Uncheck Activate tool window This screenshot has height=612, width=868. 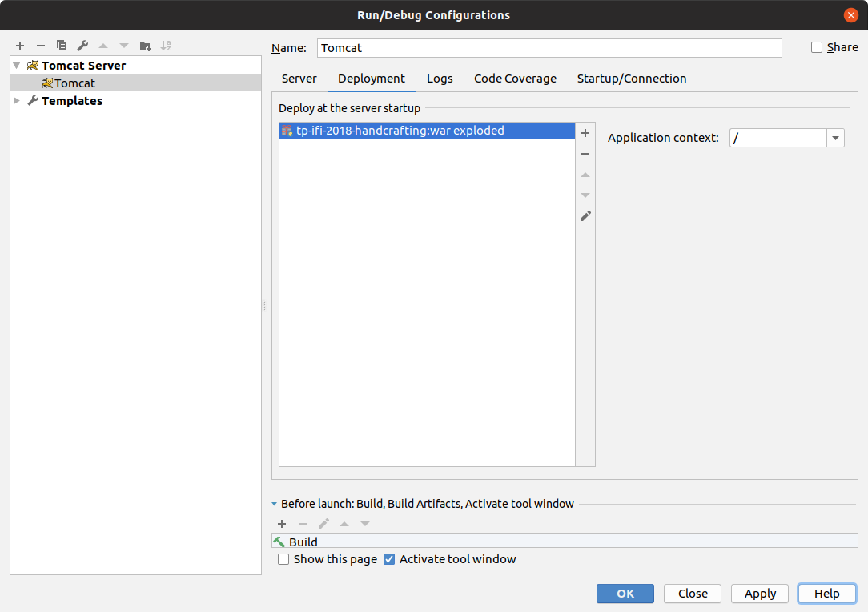coord(389,559)
